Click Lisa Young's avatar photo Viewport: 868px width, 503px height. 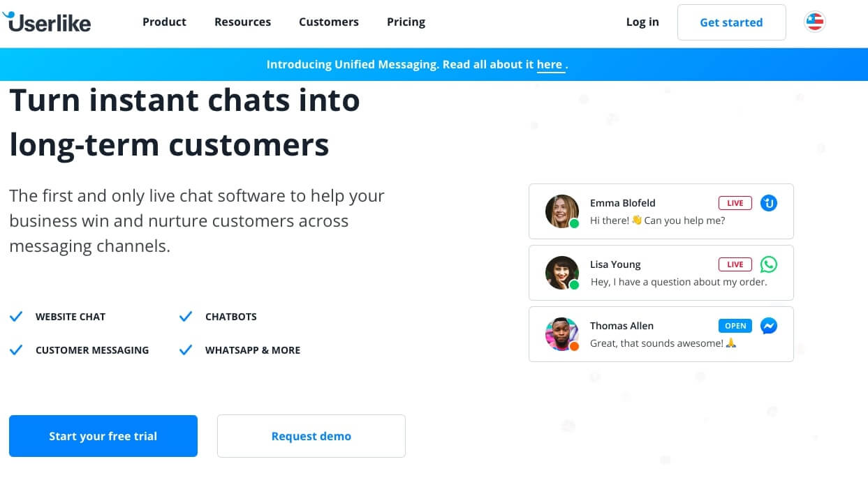(562, 273)
